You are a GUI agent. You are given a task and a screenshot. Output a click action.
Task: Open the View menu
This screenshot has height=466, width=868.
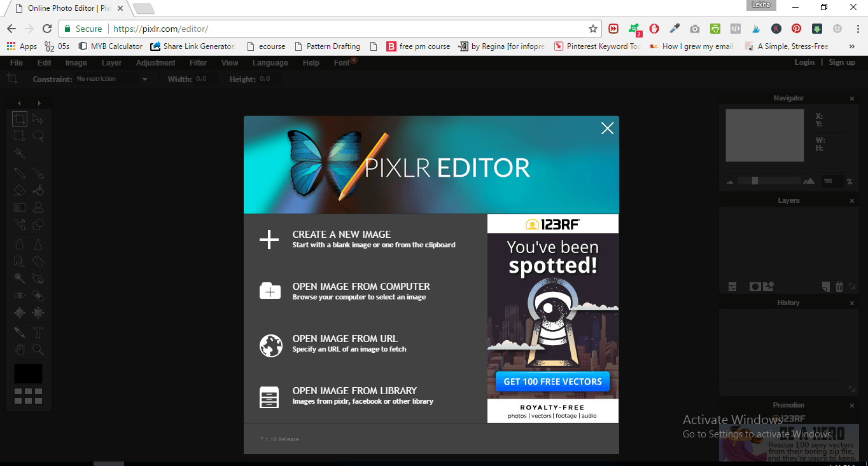[230, 62]
